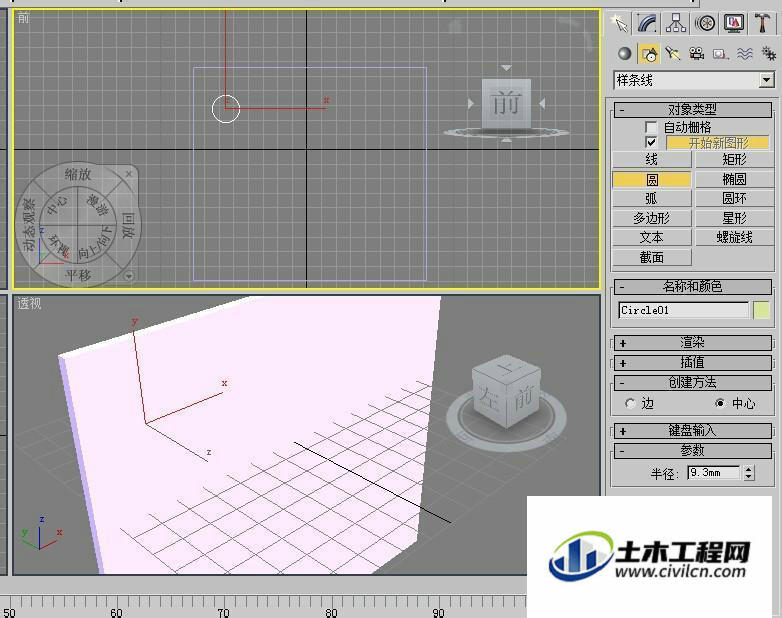This screenshot has height=618, width=782.
Task: Select the 中心 creation method radio
Action: [720, 403]
